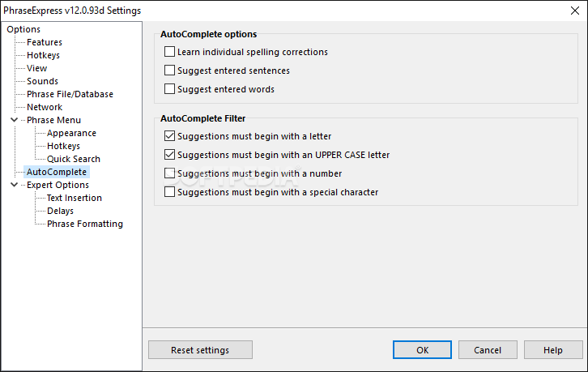588x372 pixels.
Task: Open Text Insertion expert options
Action: [x=75, y=198]
